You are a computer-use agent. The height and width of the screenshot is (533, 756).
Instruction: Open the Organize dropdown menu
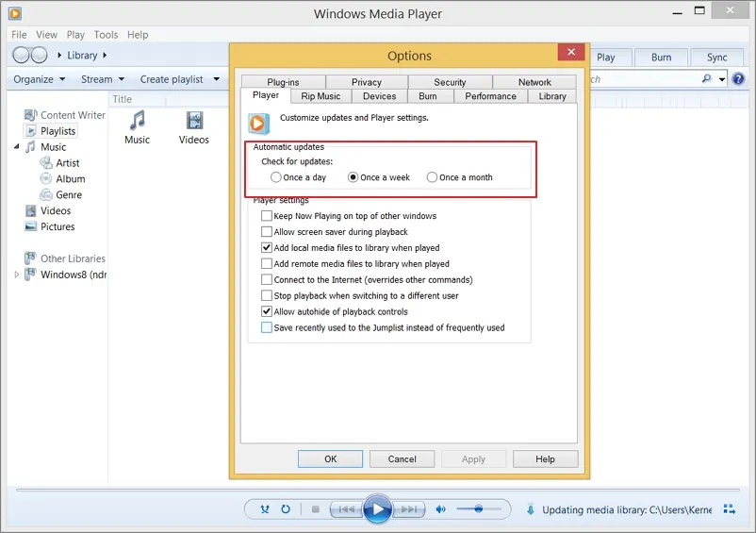(40, 79)
